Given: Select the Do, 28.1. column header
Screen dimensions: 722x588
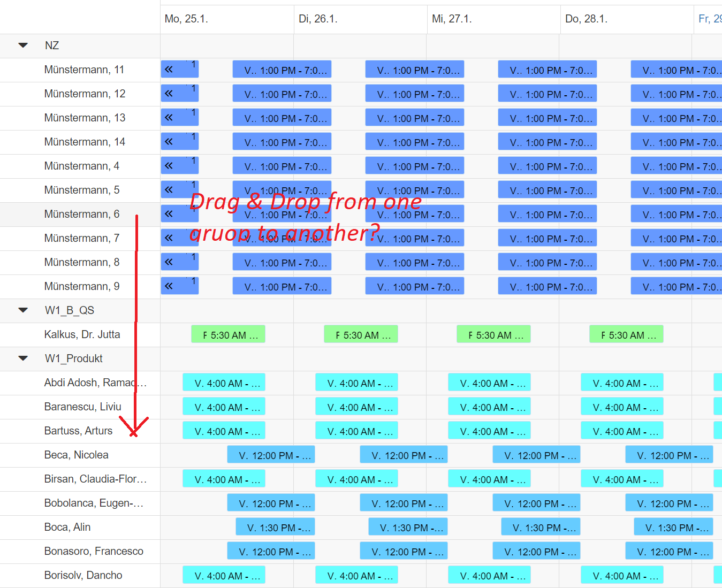Looking at the screenshot, I should (x=586, y=19).
